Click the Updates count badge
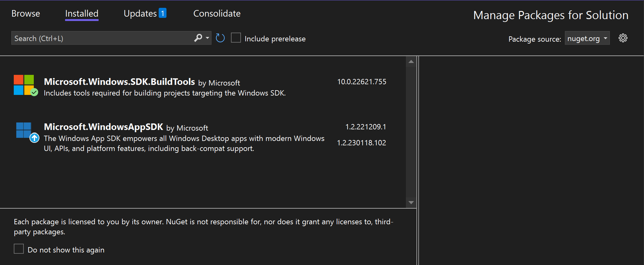The height and width of the screenshot is (265, 644). coord(162,13)
